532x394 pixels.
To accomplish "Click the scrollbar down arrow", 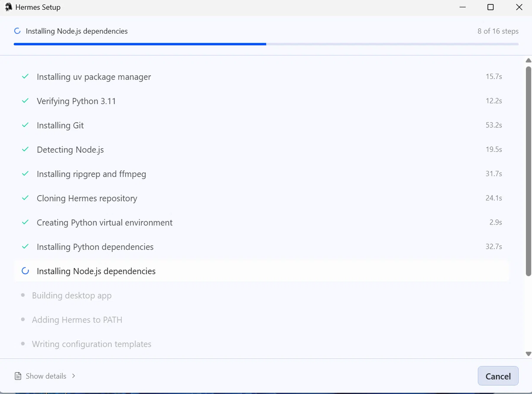I will [x=528, y=354].
